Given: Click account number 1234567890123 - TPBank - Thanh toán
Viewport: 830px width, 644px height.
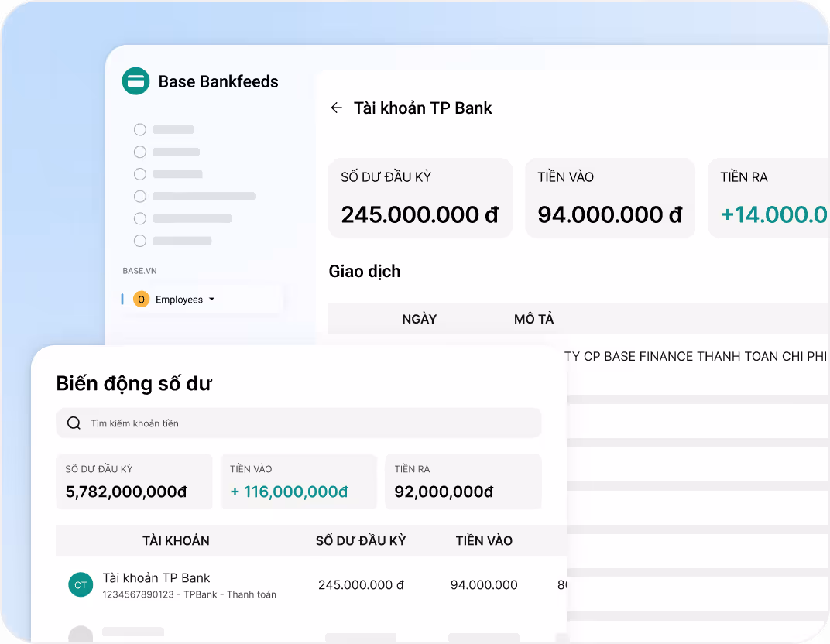Looking at the screenshot, I should pos(189,594).
